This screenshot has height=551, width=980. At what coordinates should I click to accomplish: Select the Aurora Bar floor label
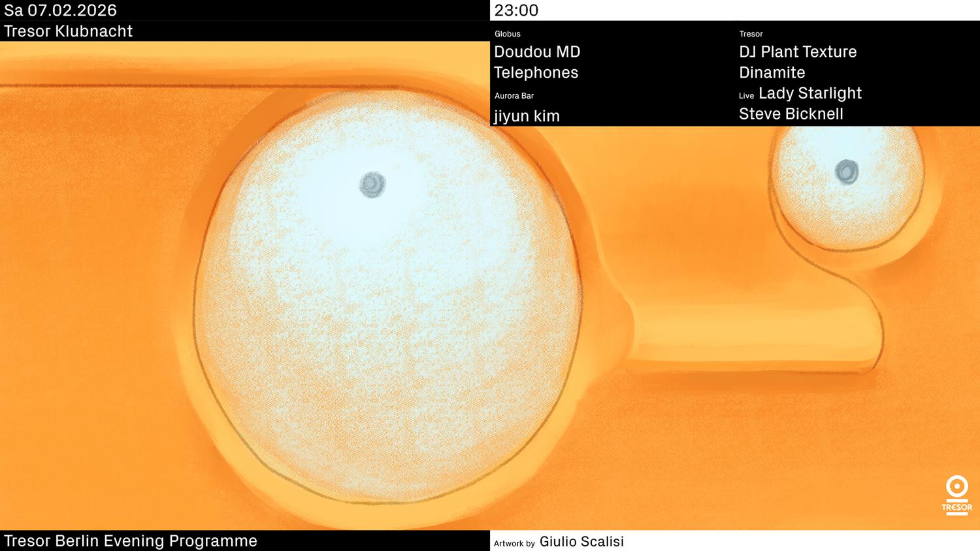(514, 96)
